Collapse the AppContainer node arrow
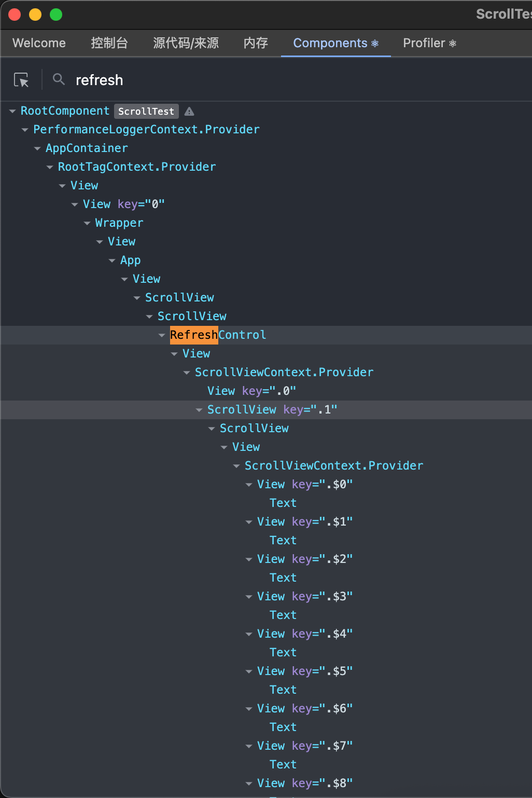This screenshot has height=798, width=532. (37, 148)
